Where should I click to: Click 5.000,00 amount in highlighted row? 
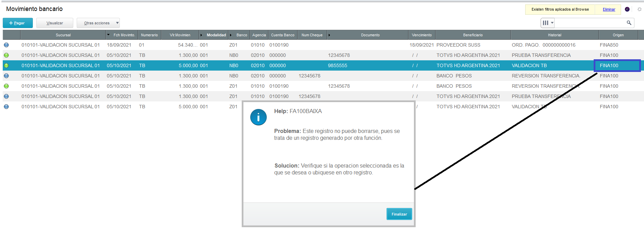tap(188, 65)
